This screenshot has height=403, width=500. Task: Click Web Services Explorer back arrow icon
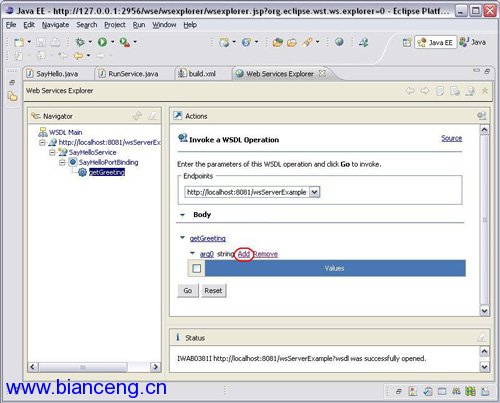click(410, 90)
